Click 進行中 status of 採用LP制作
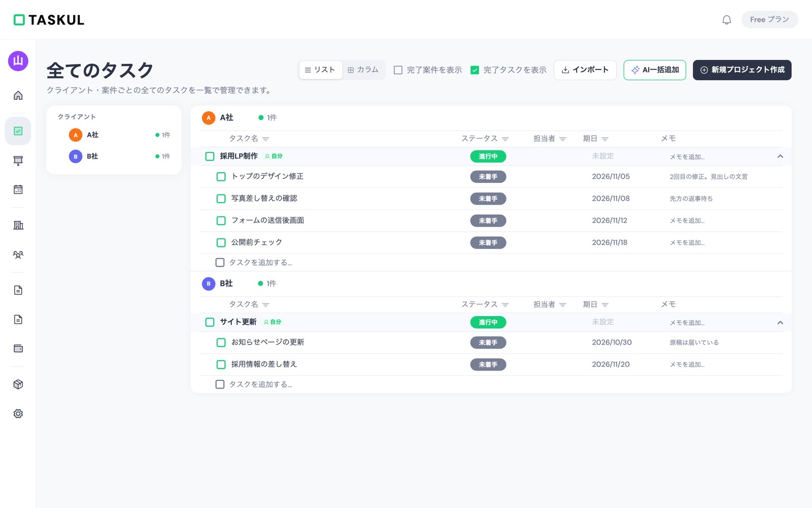 (x=488, y=156)
